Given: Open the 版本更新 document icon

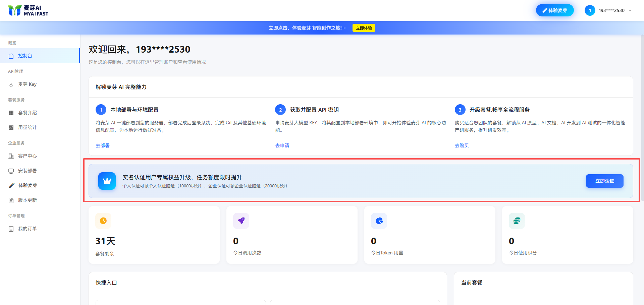Looking at the screenshot, I should pyautogui.click(x=11, y=200).
